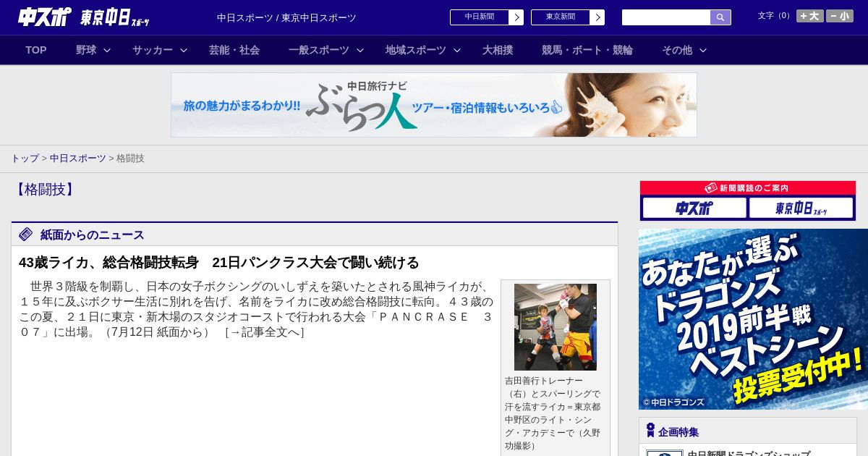Click the 新聞購読のご案内 header
Viewport: 868px width, 456px height.
(x=748, y=188)
